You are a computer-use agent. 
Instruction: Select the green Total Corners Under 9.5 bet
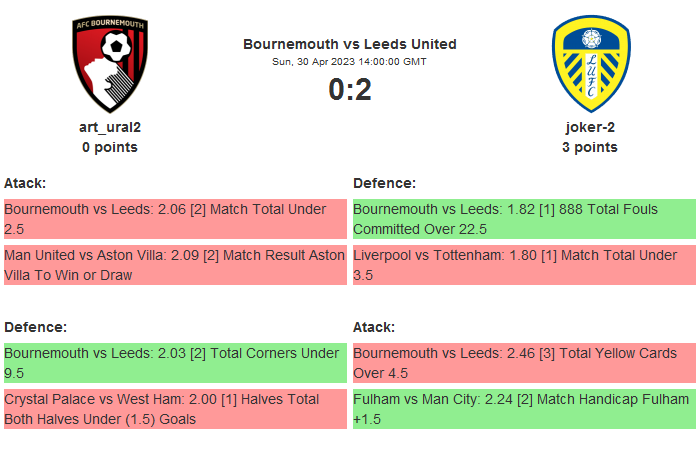point(174,363)
